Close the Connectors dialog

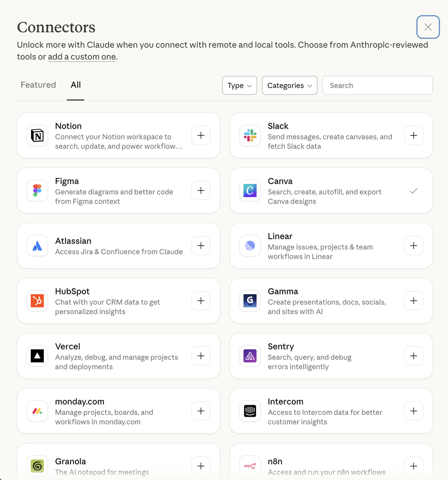coord(428,27)
